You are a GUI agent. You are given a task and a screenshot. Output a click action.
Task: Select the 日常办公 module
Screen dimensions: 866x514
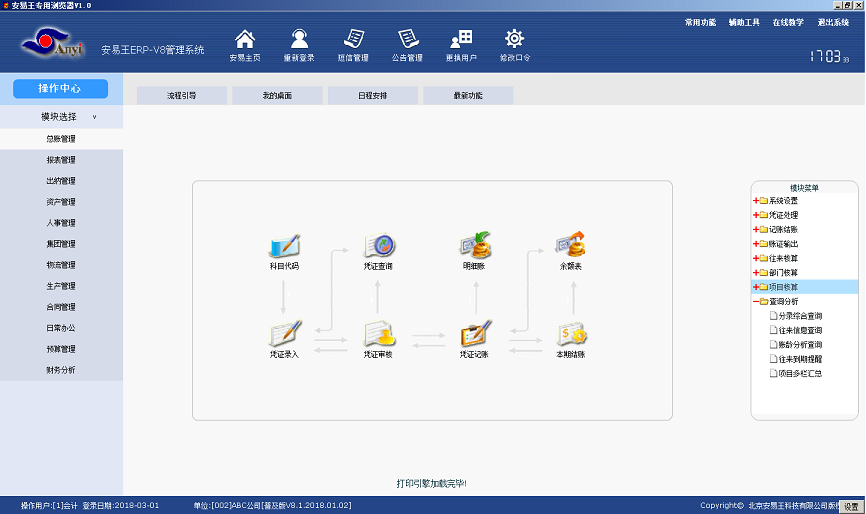coord(61,328)
